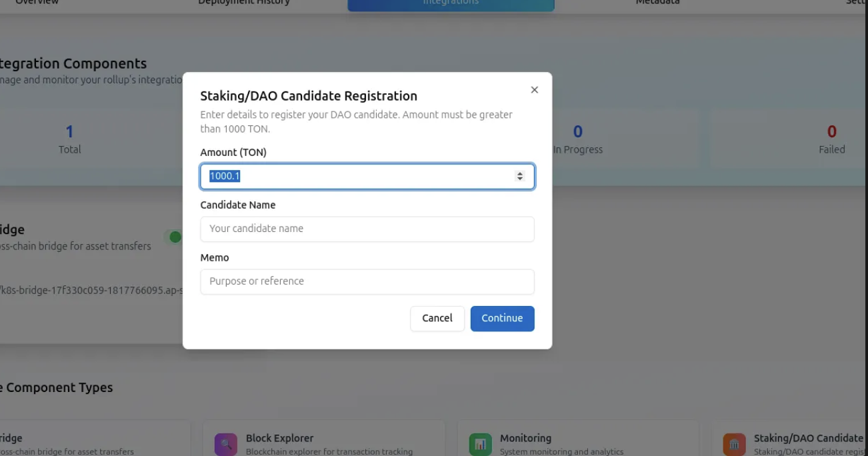This screenshot has height=456, width=868.
Task: Open the Metadata tab
Action: click(657, 3)
